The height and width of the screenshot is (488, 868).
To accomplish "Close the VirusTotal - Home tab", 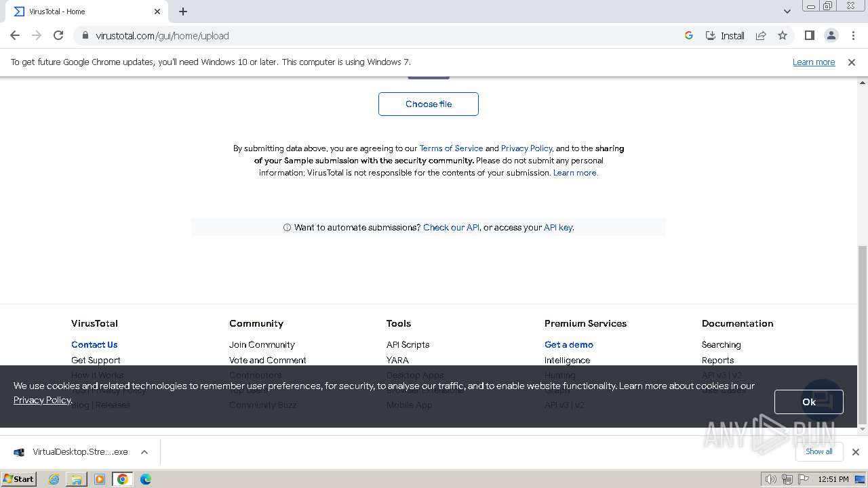I will [157, 12].
